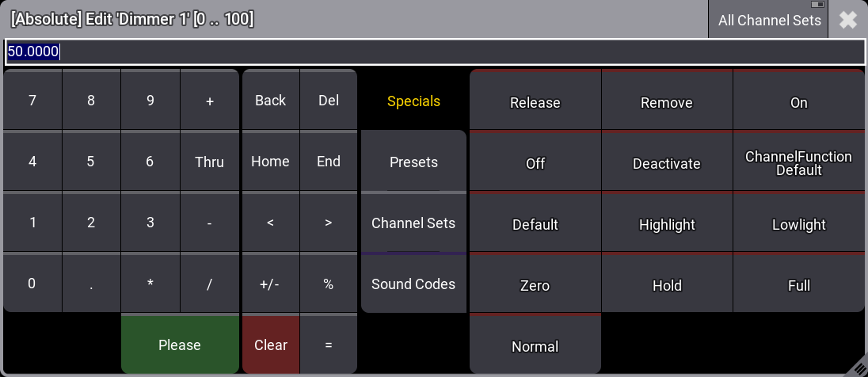Close the Edit Dimmer 1 dialog

coord(847,20)
